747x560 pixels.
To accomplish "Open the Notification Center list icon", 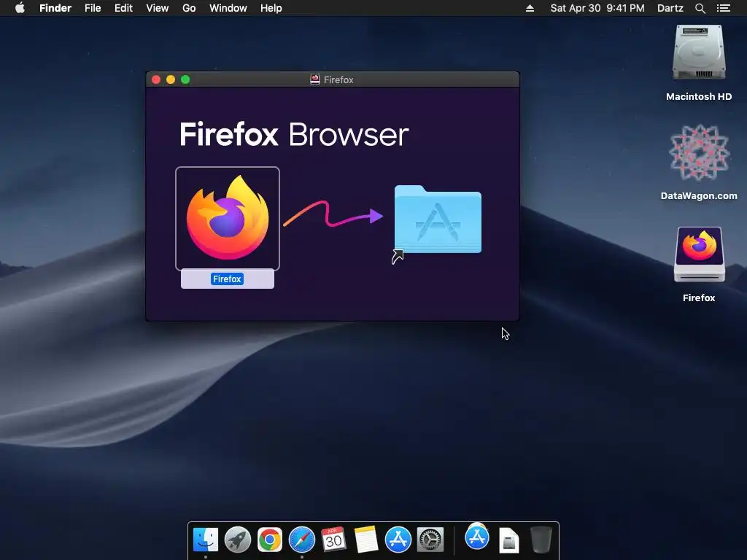I will [724, 8].
